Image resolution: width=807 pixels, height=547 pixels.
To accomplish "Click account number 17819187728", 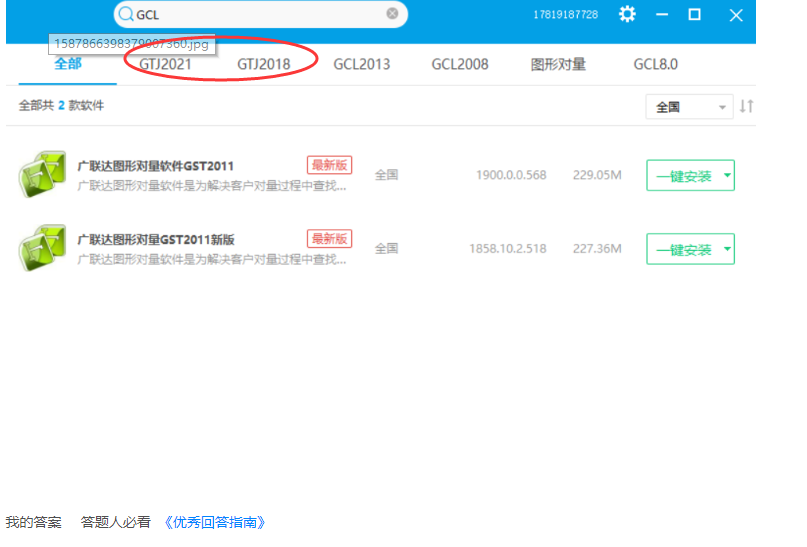I will (x=565, y=14).
